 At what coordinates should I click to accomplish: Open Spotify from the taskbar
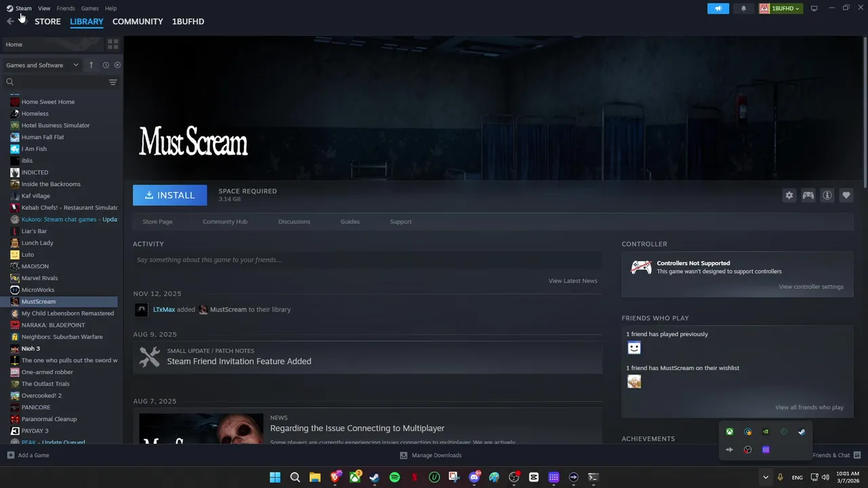tap(395, 477)
